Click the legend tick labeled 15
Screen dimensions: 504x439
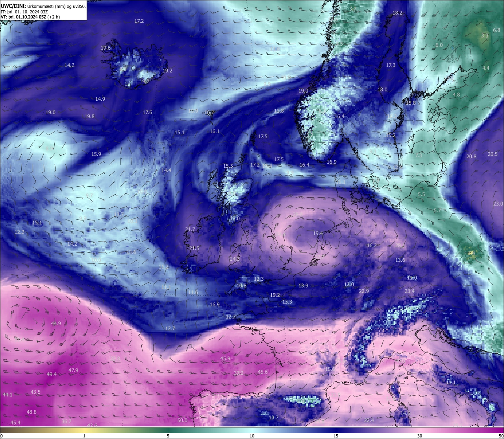tap(336, 436)
